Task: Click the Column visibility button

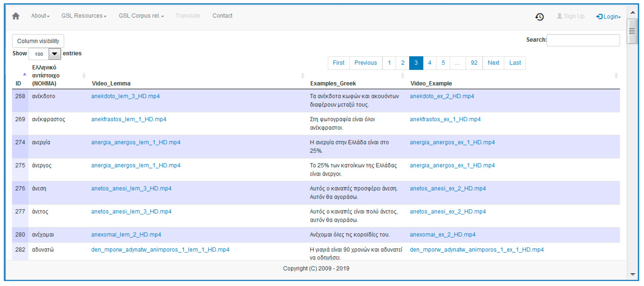Action: (38, 41)
